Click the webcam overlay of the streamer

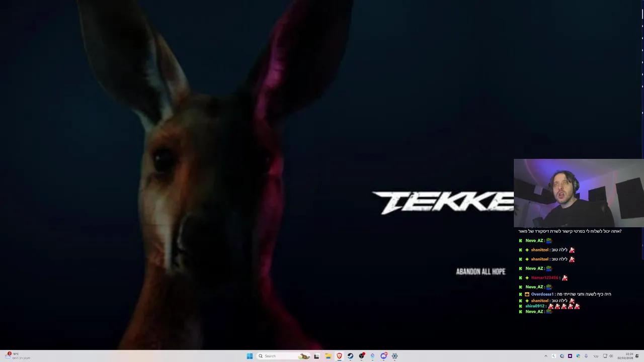(579, 194)
